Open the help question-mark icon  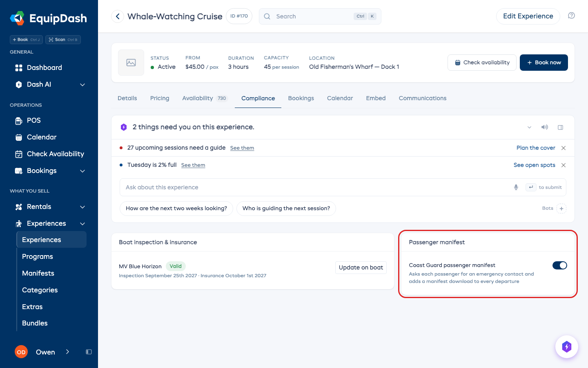coord(572,16)
